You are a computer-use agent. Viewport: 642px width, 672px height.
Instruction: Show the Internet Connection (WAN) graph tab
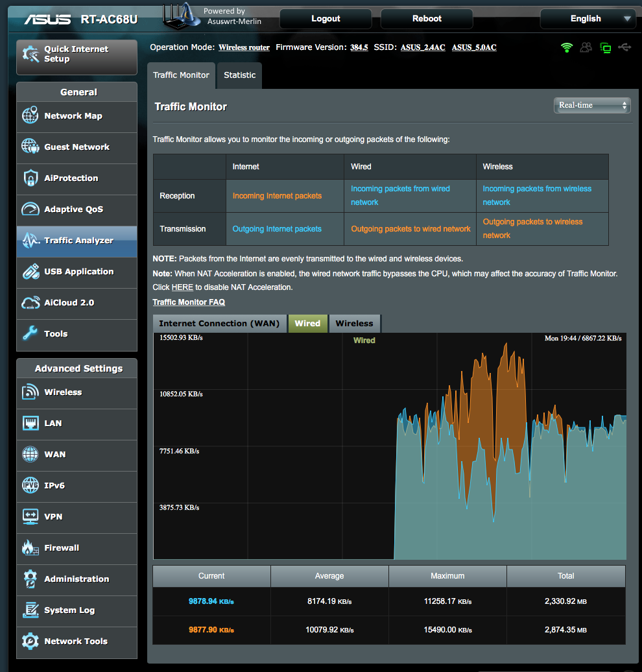(219, 323)
